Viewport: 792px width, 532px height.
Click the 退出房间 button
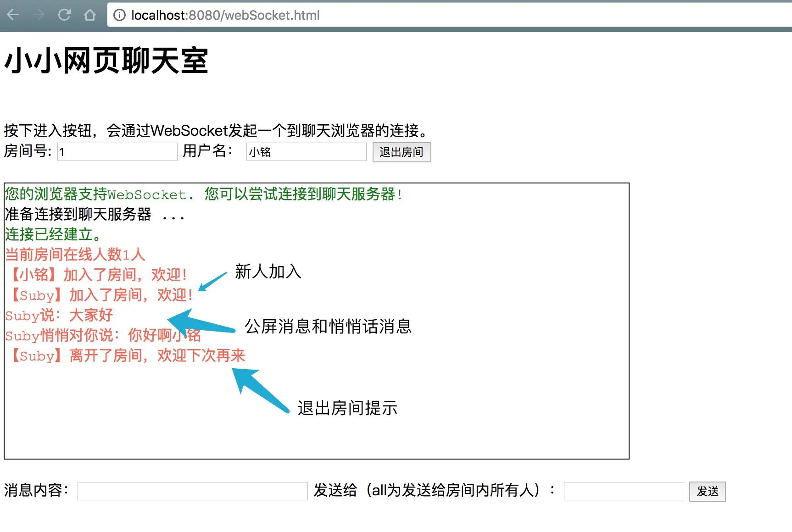[x=402, y=152]
